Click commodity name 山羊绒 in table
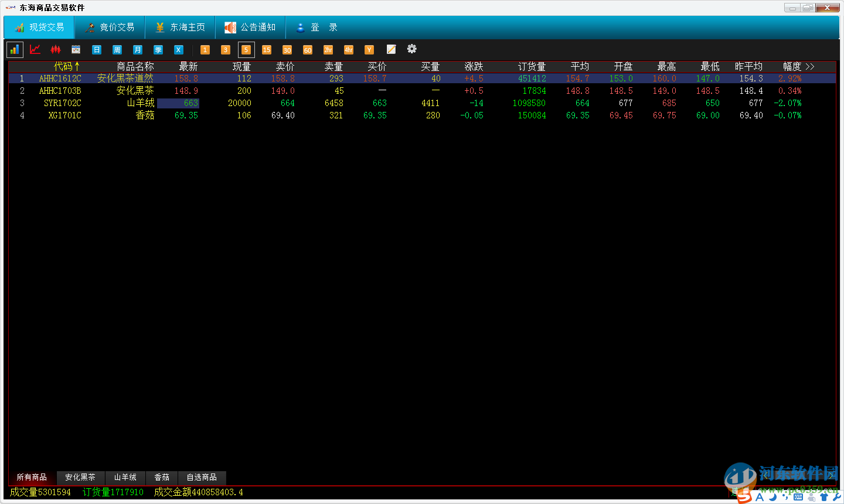The image size is (844, 504). [x=141, y=103]
